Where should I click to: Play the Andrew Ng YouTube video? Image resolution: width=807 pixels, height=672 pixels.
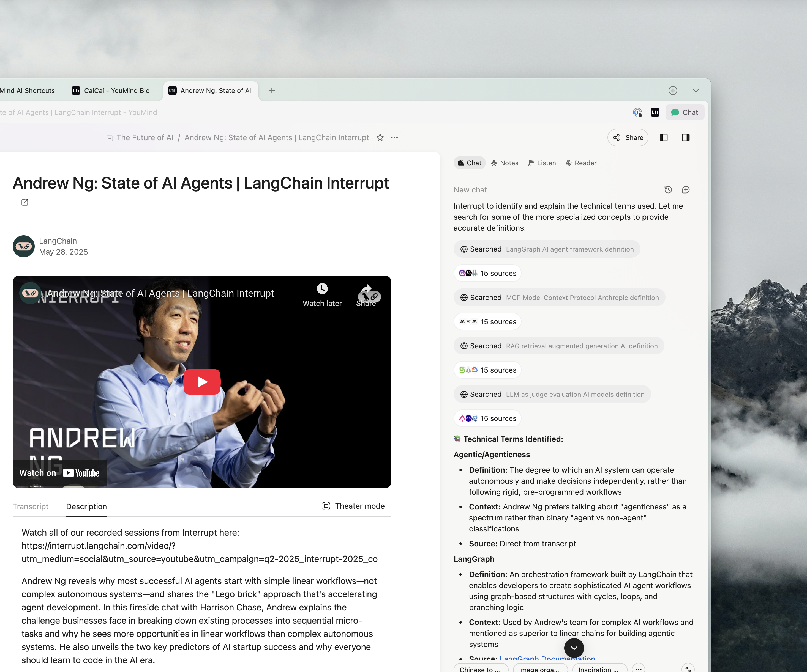[202, 382]
